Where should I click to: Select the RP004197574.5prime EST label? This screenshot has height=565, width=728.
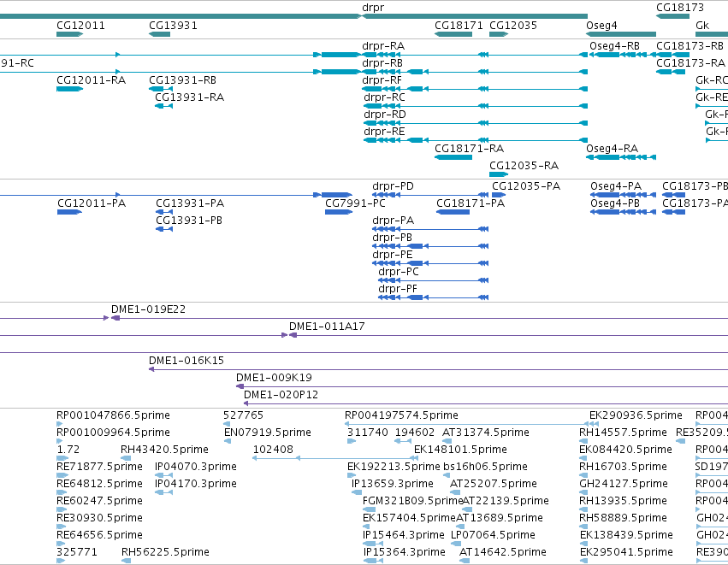click(401, 415)
